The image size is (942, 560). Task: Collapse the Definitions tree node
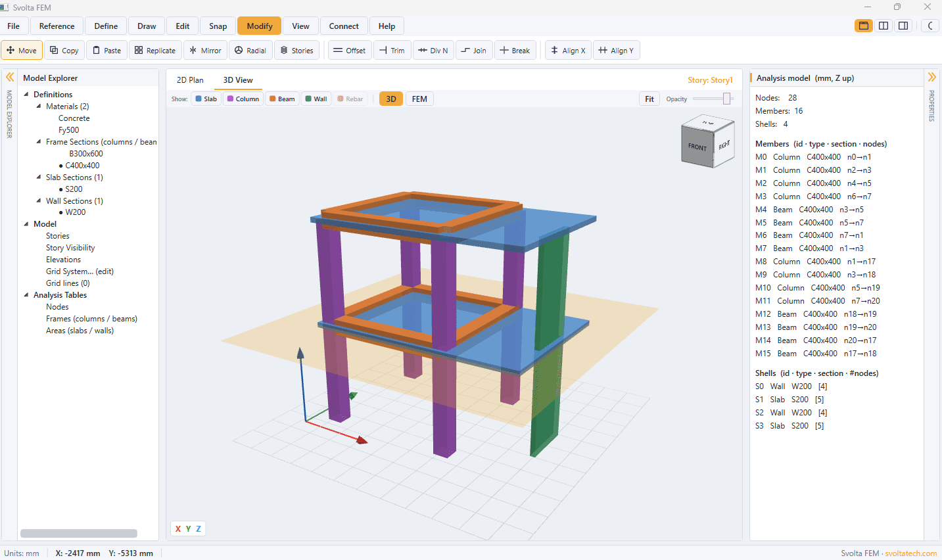click(x=26, y=94)
